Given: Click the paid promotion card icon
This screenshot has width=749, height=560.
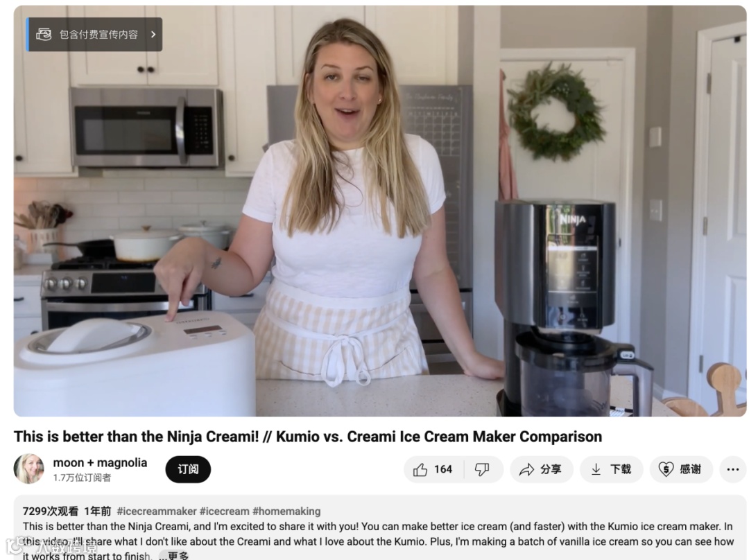Looking at the screenshot, I should point(44,35).
